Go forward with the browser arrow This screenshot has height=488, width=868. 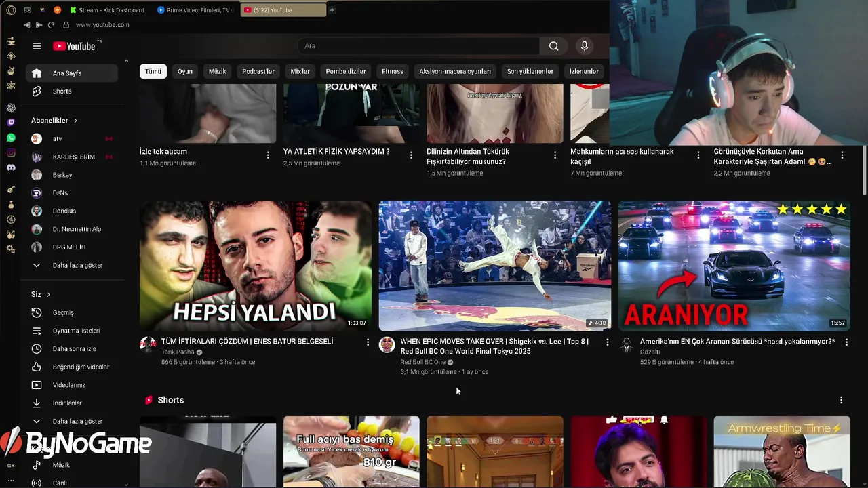tap(39, 25)
